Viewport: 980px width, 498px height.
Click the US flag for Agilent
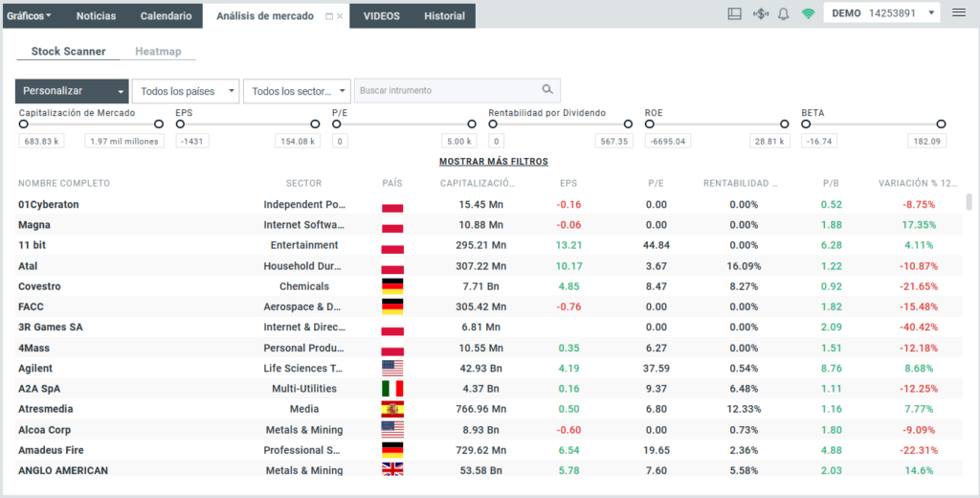tap(392, 368)
